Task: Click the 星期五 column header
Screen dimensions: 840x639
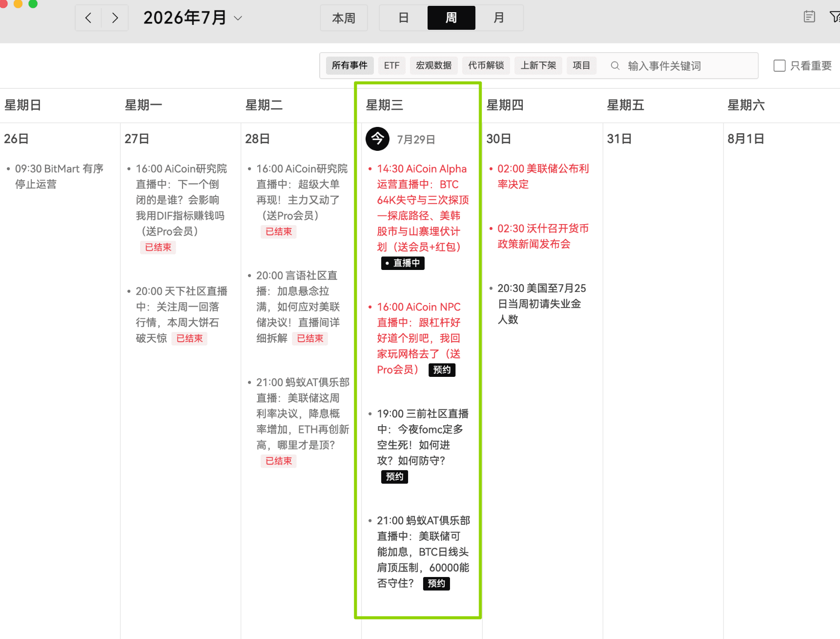Action: [625, 105]
